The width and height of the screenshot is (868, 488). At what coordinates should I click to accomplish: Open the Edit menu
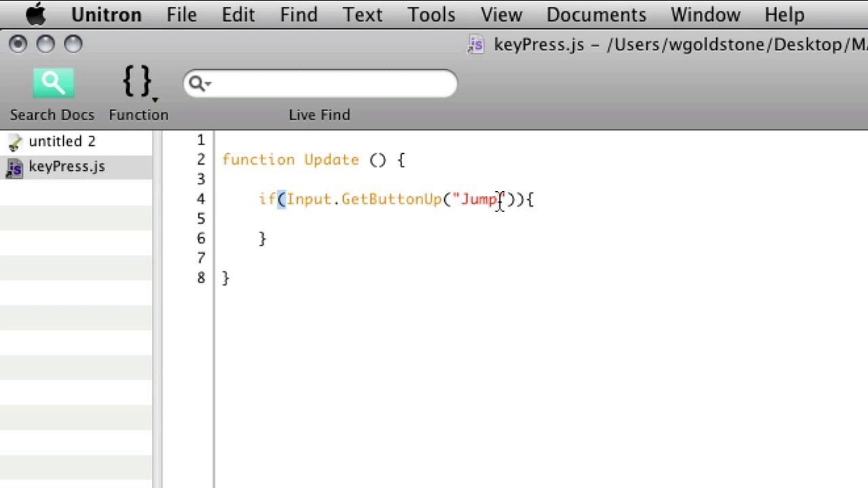coord(239,14)
